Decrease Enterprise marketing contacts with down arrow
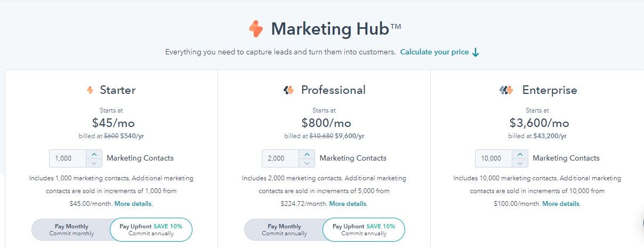Screen dimensions: 644x247 [520, 163]
